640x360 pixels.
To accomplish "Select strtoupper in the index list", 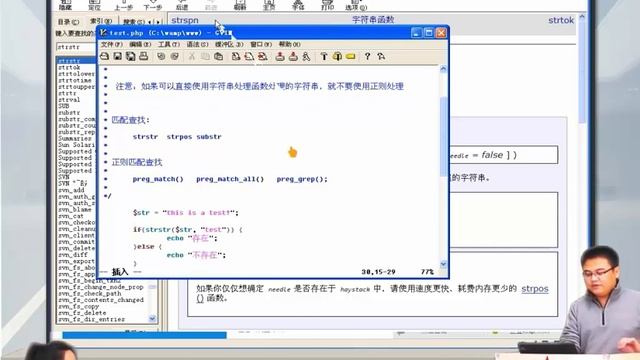I will (x=76, y=87).
